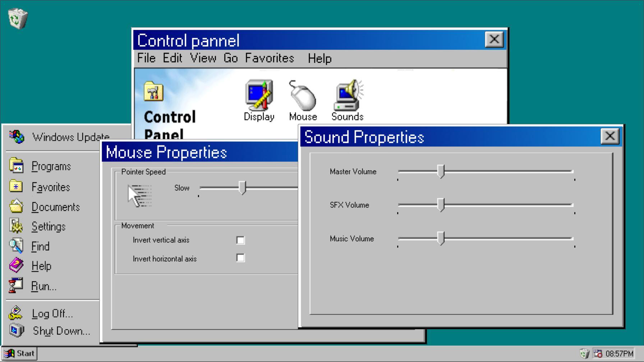Open the Favorites menu in Control Panel
The width and height of the screenshot is (644, 362).
(270, 58)
